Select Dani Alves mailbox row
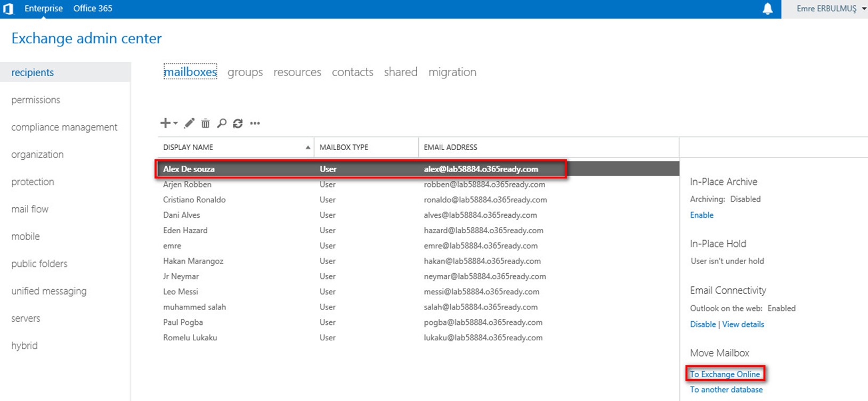This screenshot has width=868, height=401. pyautogui.click(x=418, y=215)
